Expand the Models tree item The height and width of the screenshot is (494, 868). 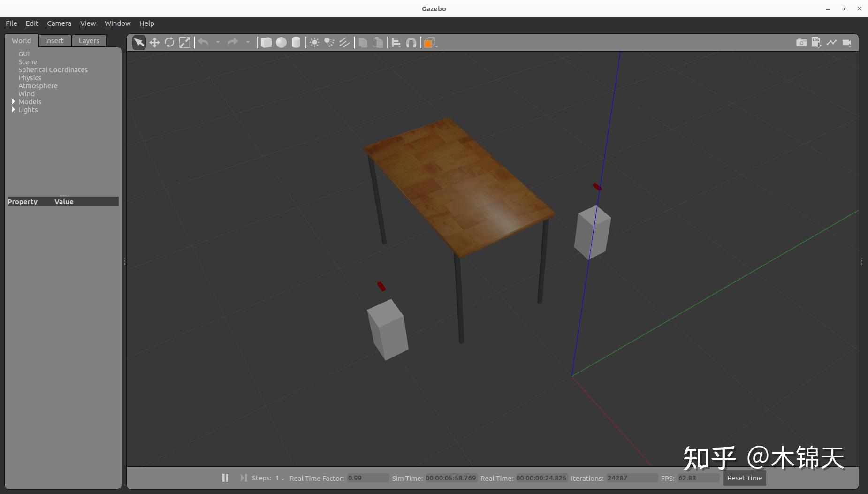pyautogui.click(x=13, y=101)
